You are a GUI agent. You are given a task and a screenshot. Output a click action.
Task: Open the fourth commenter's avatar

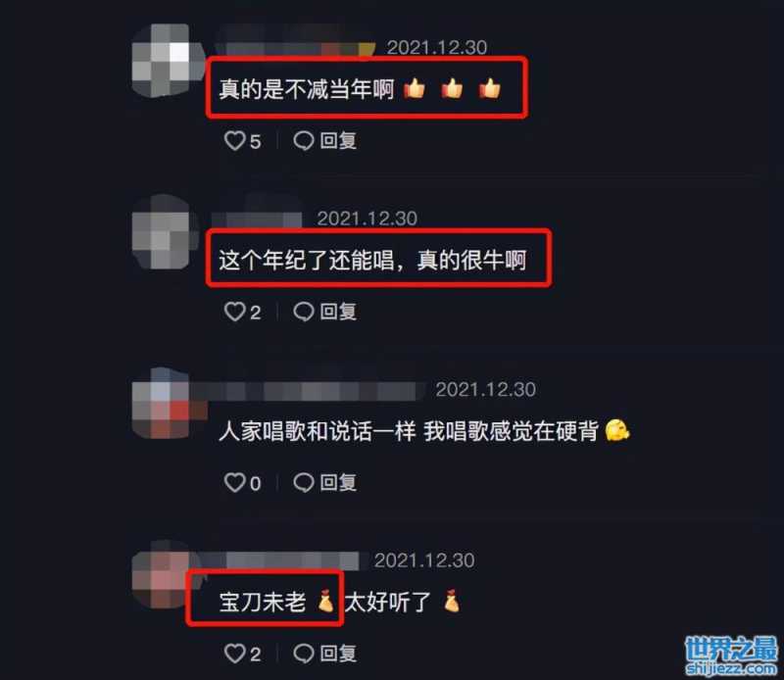click(161, 574)
